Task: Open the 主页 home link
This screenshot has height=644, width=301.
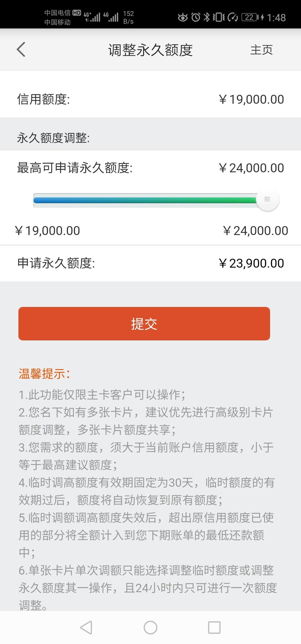Action: [261, 50]
